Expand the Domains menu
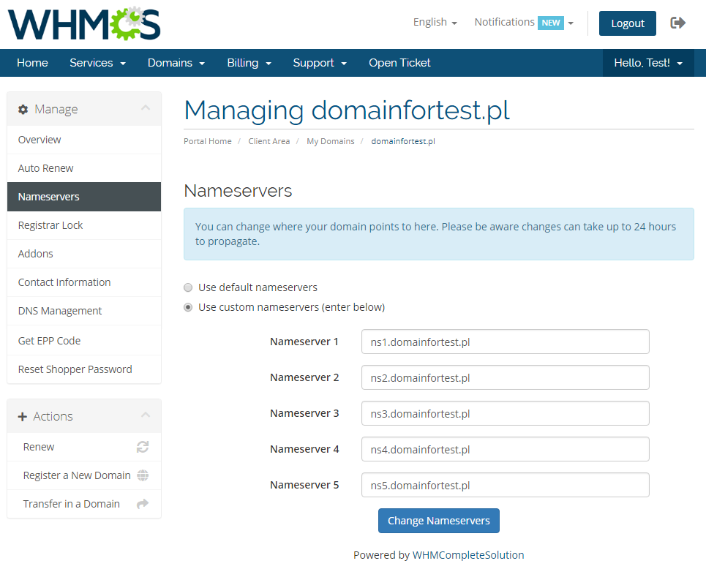The height and width of the screenshot is (588, 706). pyautogui.click(x=176, y=63)
